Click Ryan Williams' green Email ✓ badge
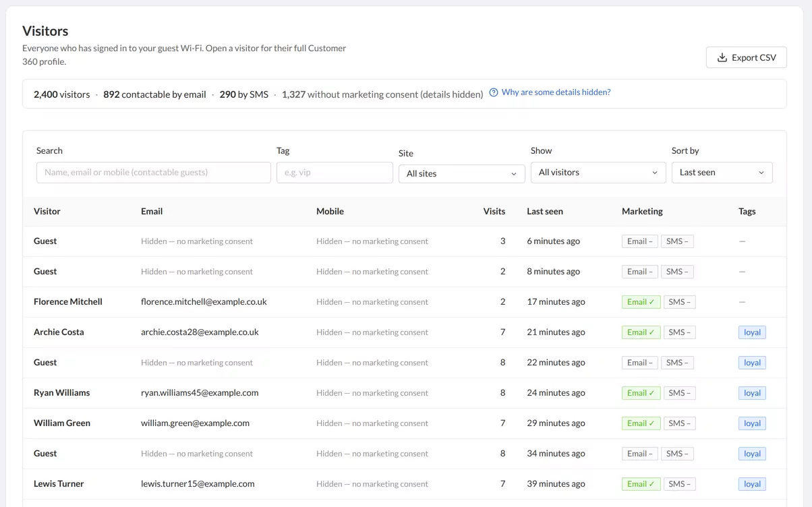812x507 pixels. pyautogui.click(x=641, y=393)
